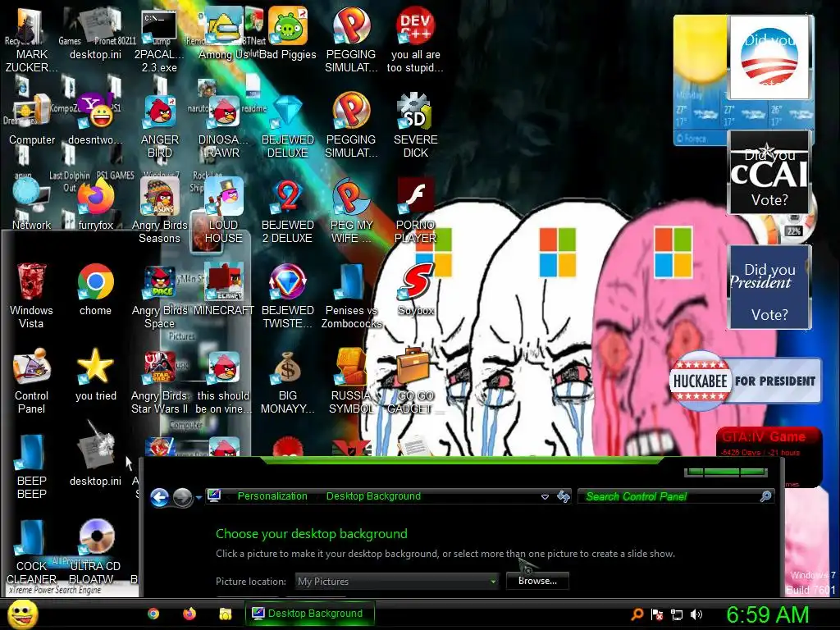Launch BEJEWED DELUXE diamond icon
The image size is (840, 630).
(288, 126)
